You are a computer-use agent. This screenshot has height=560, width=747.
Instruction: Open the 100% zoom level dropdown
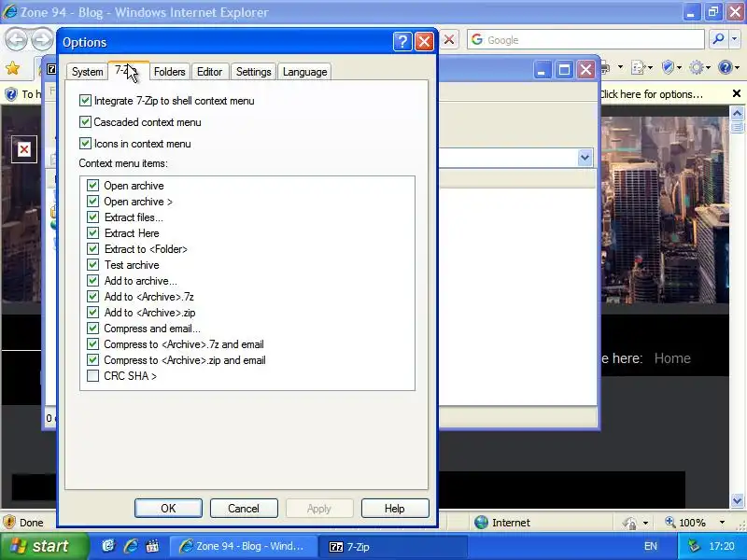722,523
